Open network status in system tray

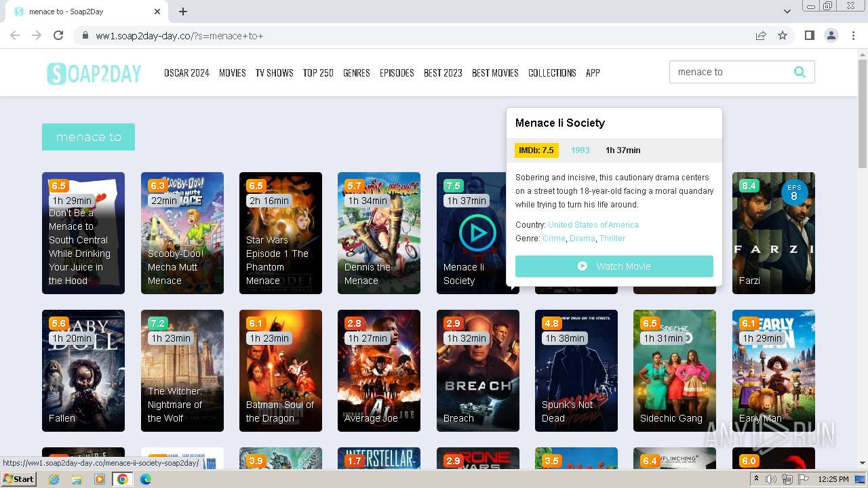[x=787, y=479]
